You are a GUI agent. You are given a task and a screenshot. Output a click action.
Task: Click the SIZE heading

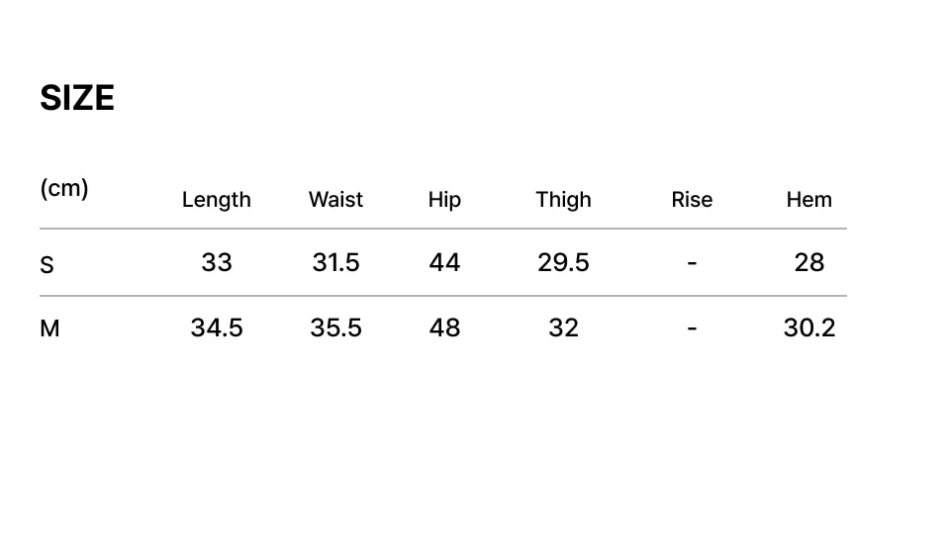(x=77, y=98)
